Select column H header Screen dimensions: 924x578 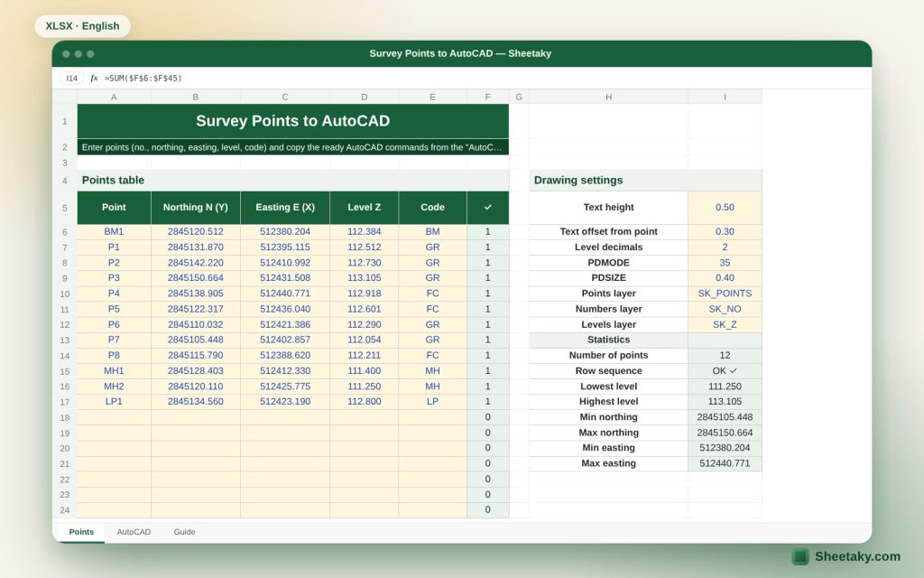(x=609, y=97)
